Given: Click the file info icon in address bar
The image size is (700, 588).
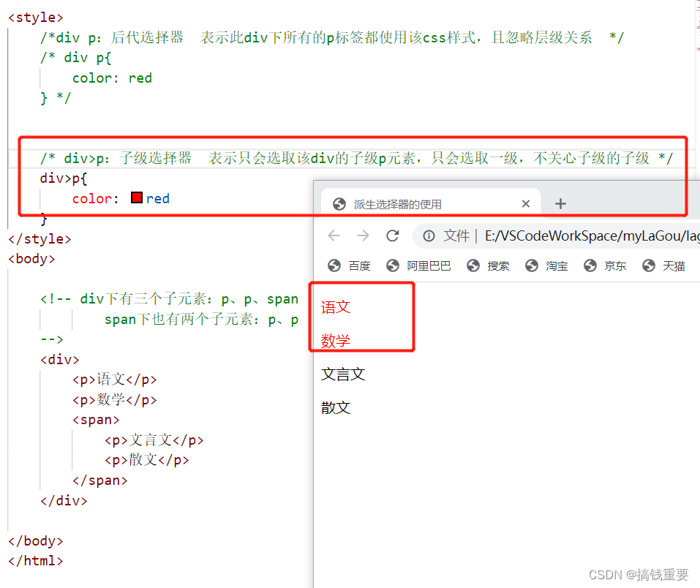Looking at the screenshot, I should click(429, 235).
